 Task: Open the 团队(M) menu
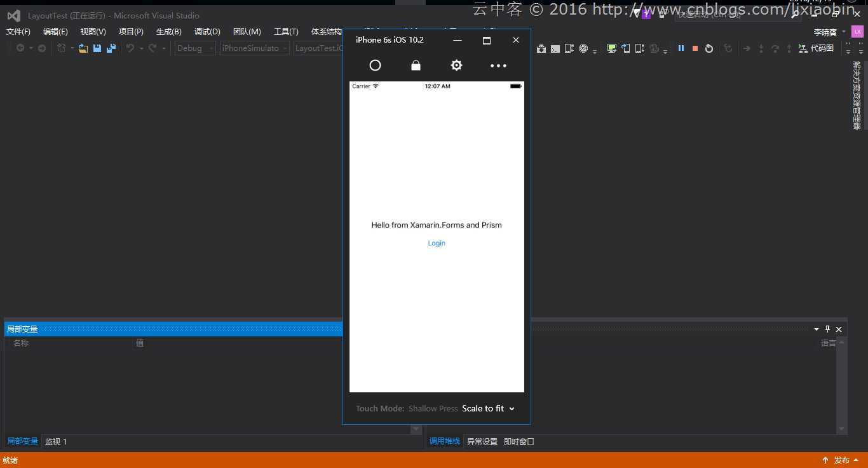point(247,32)
